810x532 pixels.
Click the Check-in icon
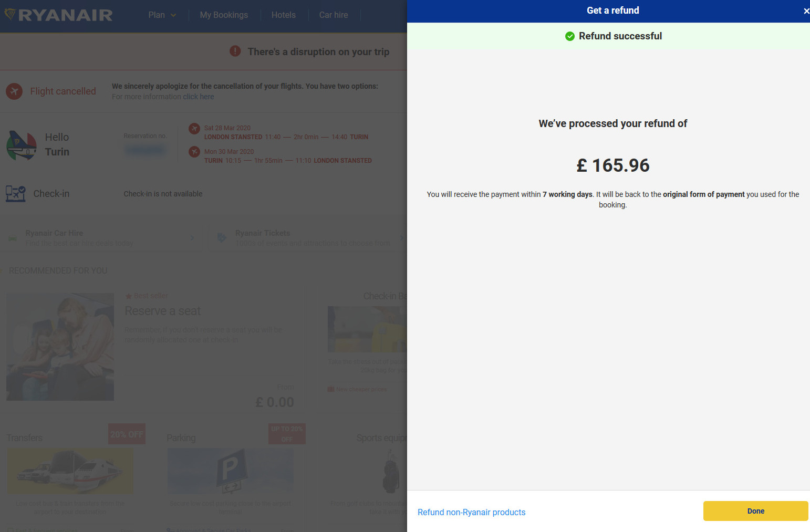point(15,193)
